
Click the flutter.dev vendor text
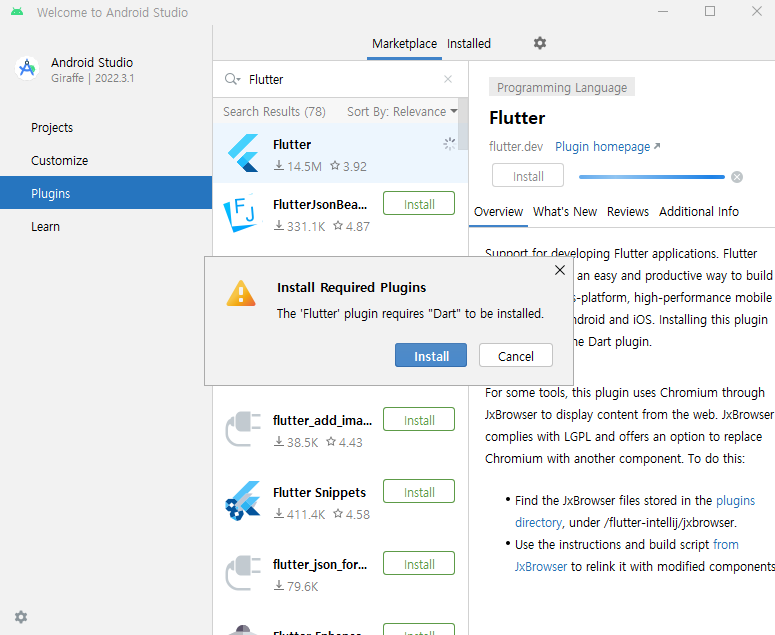[x=516, y=147]
